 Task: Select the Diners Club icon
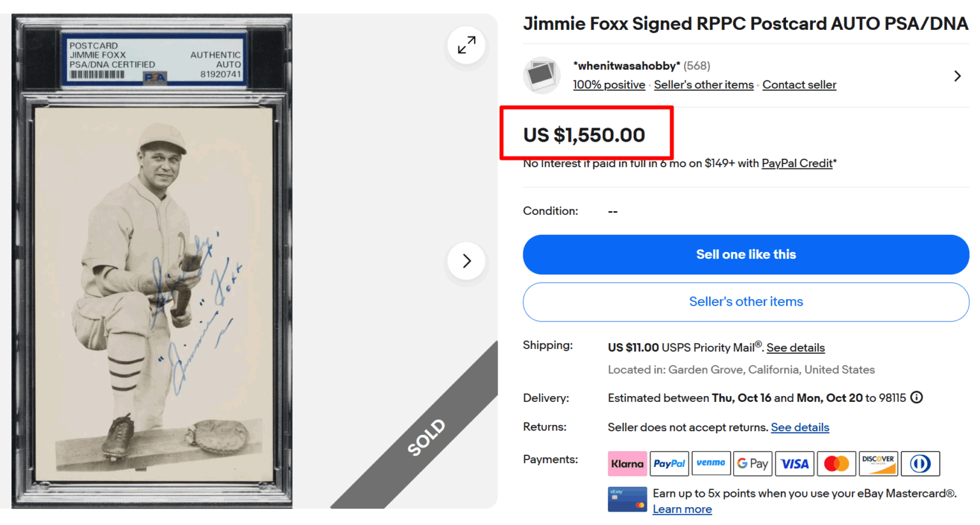(920, 464)
